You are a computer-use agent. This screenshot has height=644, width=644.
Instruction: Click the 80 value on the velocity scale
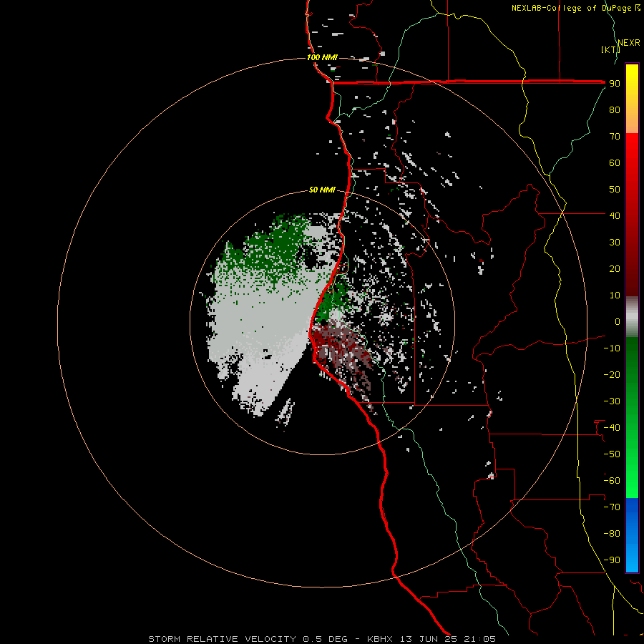tap(615, 109)
